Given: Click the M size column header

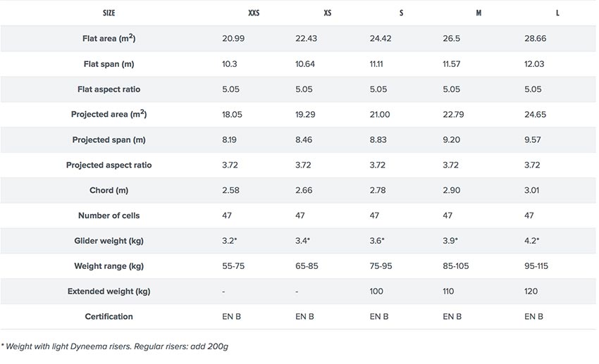Looking at the screenshot, I should pos(478,13).
